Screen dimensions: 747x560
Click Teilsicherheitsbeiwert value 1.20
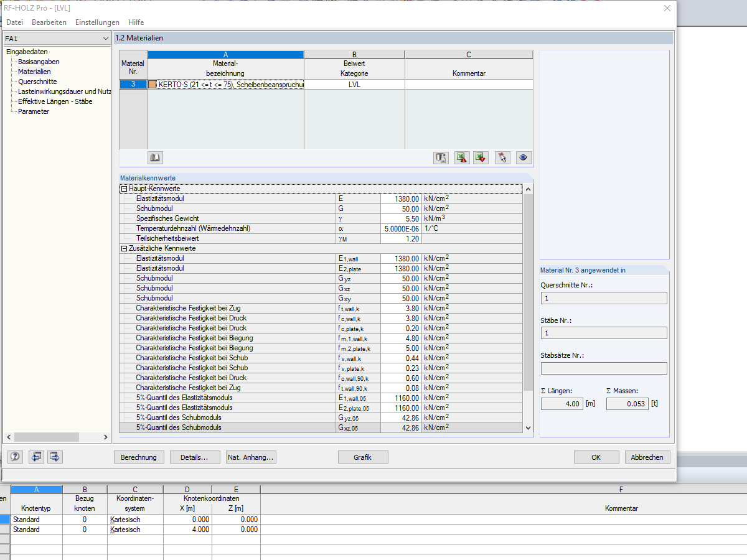coord(401,238)
